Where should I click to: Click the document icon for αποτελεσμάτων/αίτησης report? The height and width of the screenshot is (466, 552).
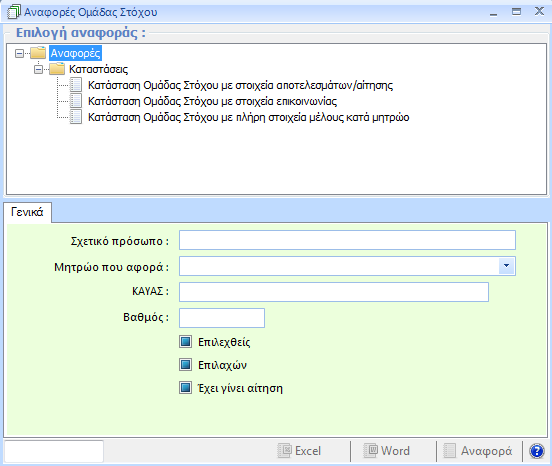pos(76,85)
